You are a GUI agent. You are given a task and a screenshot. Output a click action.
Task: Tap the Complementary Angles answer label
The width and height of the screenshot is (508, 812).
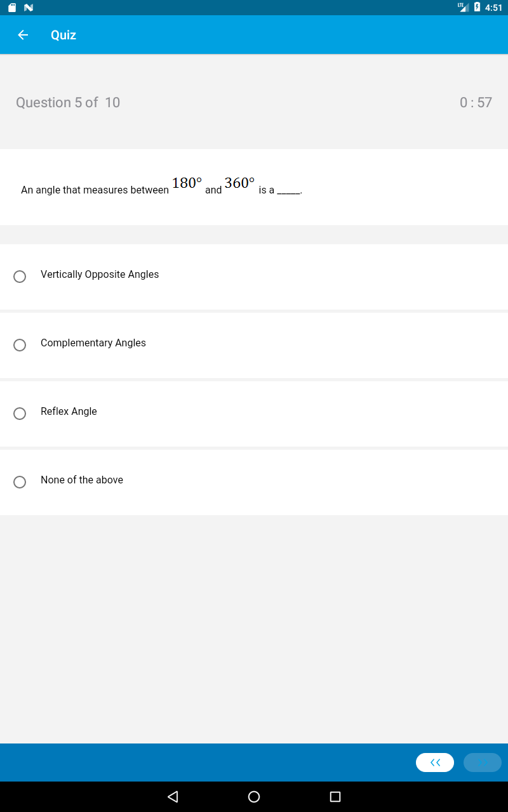tap(93, 343)
